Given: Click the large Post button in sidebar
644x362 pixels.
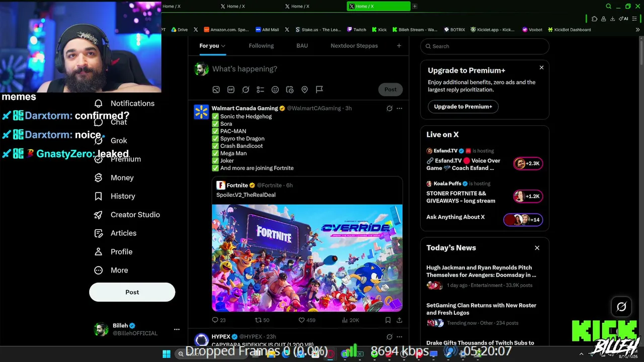Looking at the screenshot, I should [x=132, y=292].
